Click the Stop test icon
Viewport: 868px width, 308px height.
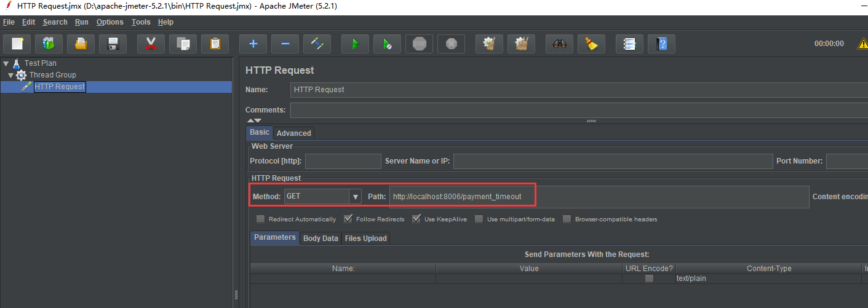[419, 44]
